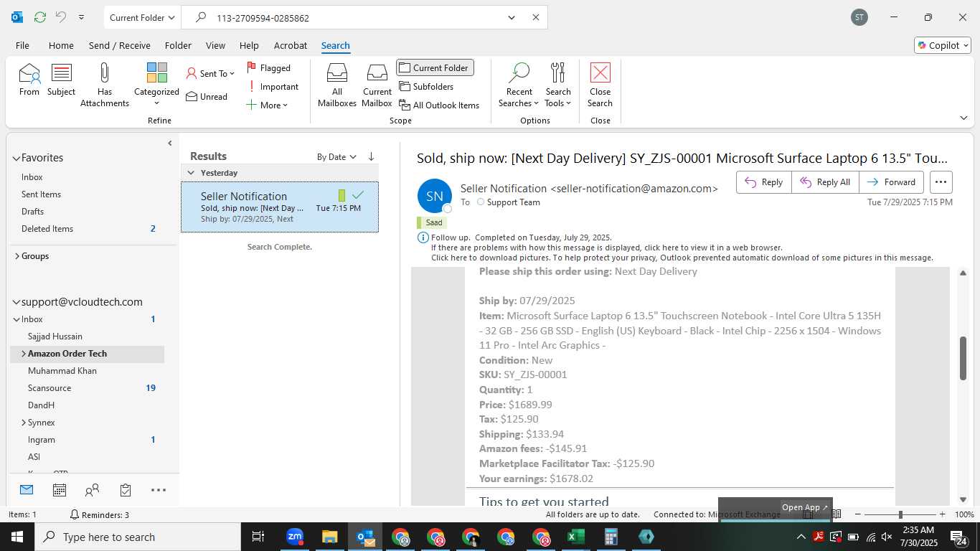Open the Categorized filter menu
Viewport: 980px width, 551px height.
click(156, 85)
